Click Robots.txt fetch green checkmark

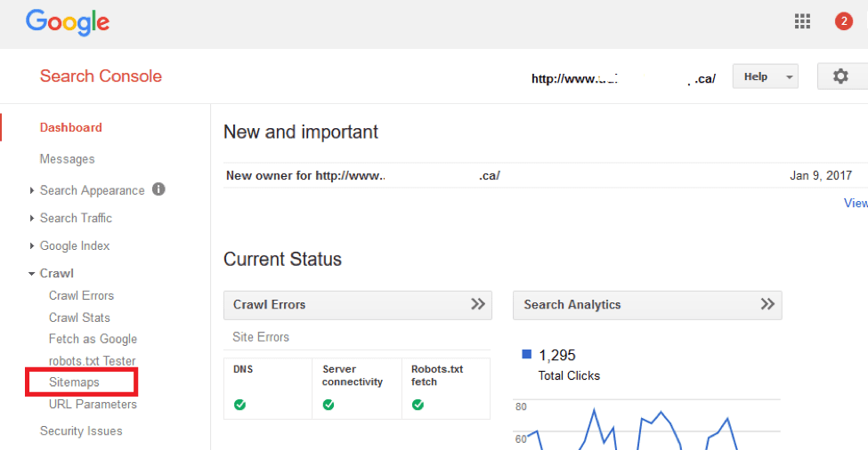pos(418,405)
